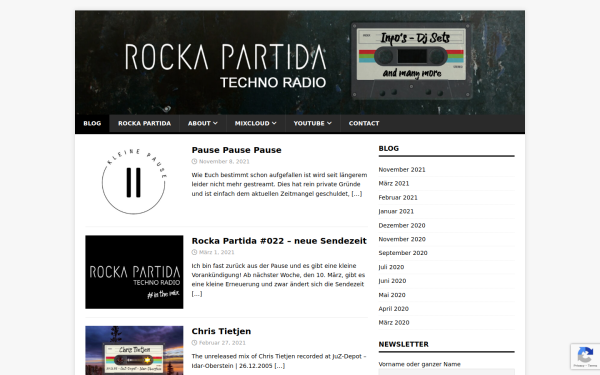This screenshot has width=600, height=375.
Task: Open the November 2021 archive
Action: [402, 170]
